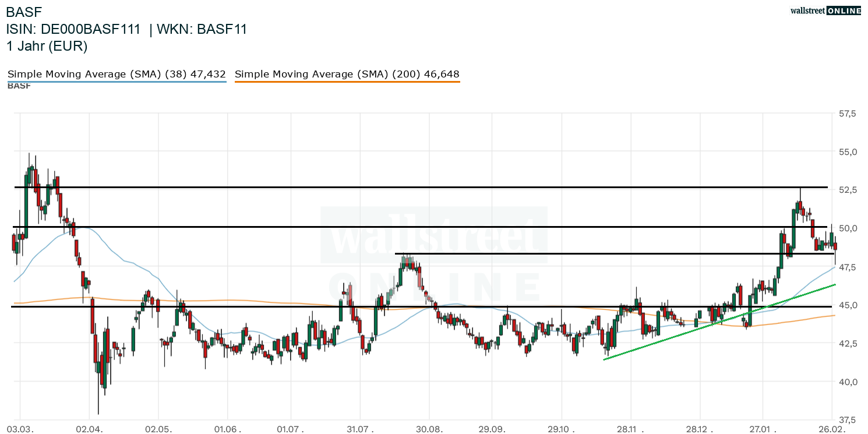868x434 pixels.
Task: Click the orange SMA 200 legend line
Action: click(347, 82)
